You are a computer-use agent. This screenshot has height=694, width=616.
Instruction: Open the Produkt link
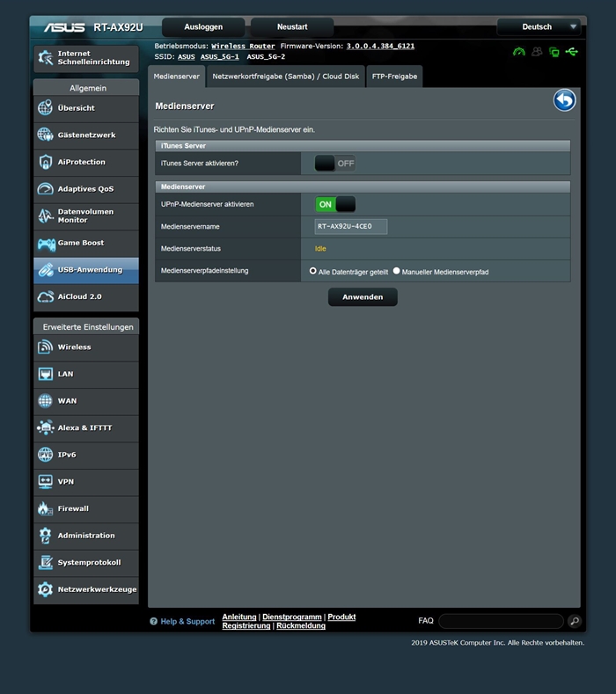coord(341,617)
